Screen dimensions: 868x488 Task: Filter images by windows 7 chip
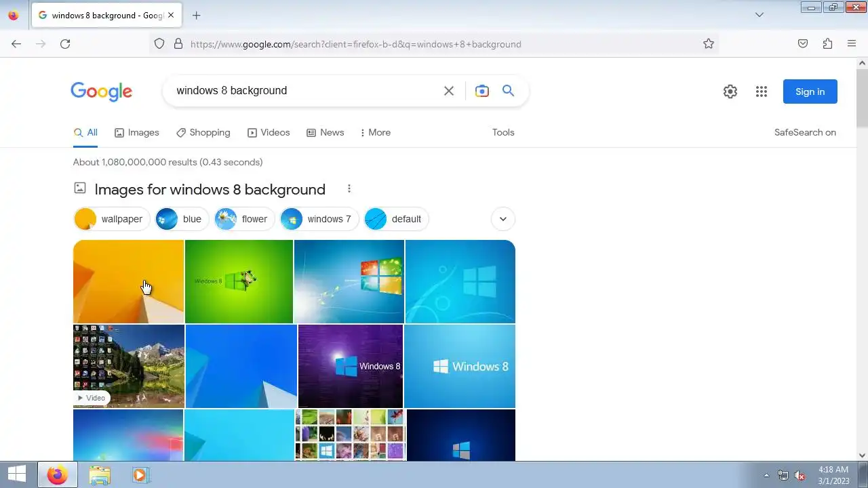[x=319, y=219]
